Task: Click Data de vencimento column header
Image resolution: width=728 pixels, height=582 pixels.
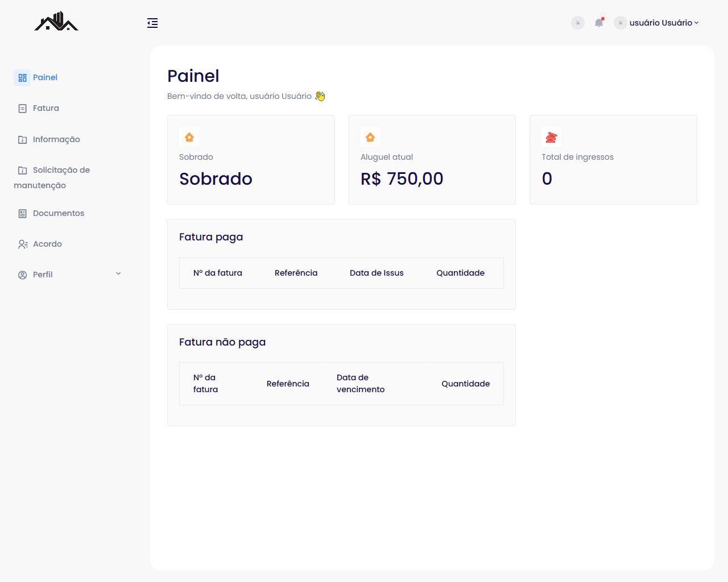Action: 360,384
